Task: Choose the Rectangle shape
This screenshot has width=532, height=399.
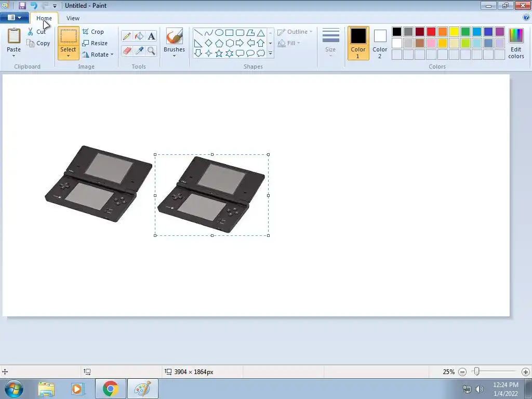Action: coord(229,33)
